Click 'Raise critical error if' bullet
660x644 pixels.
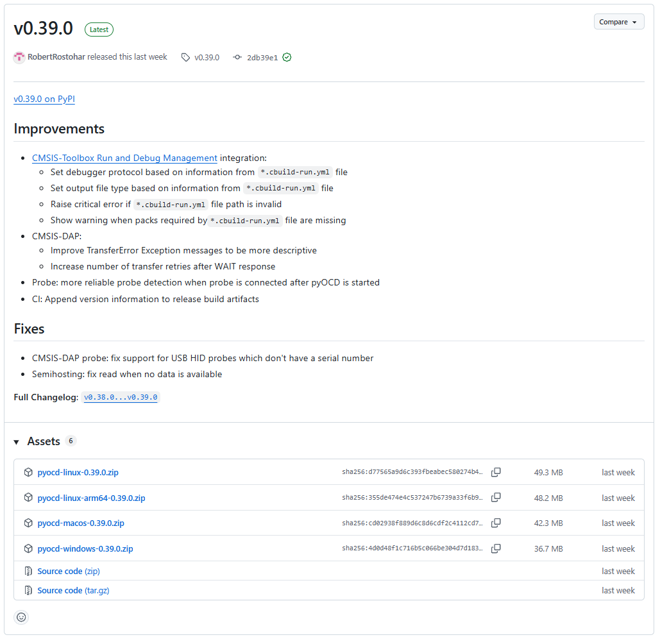[166, 204]
